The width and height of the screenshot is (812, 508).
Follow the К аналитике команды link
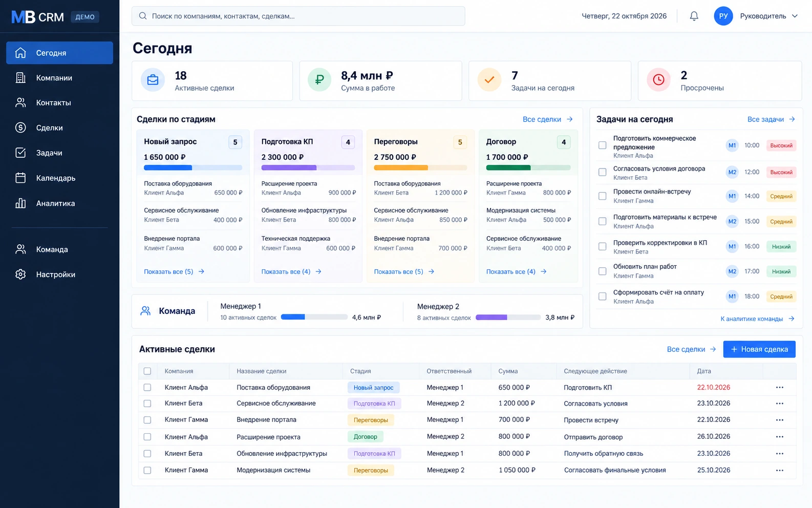point(757,319)
